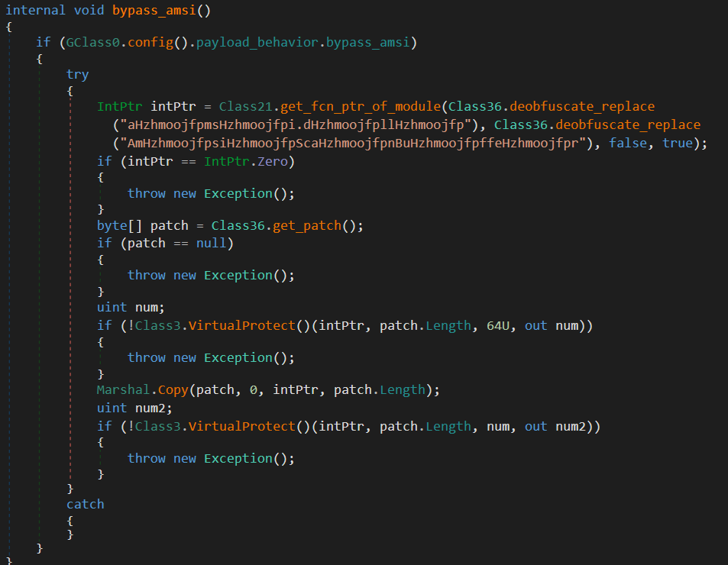Click the 'catch' keyword
This screenshot has width=728, height=565.
coord(85,505)
